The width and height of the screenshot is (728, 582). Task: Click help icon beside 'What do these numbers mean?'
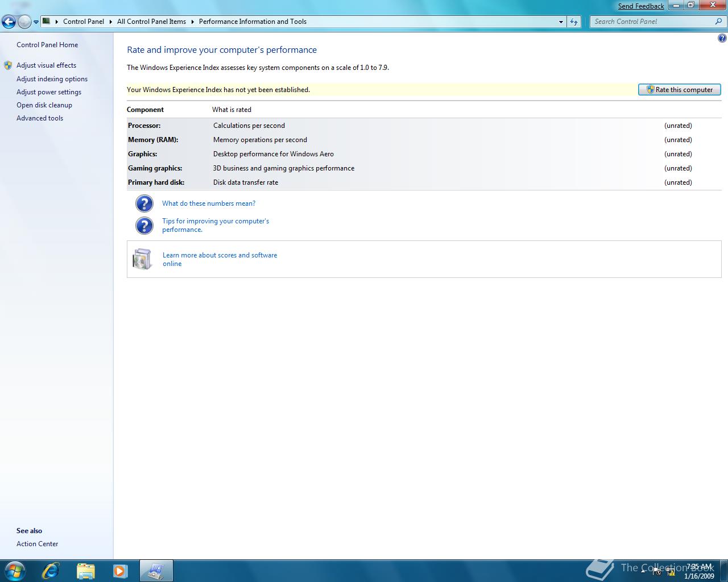tap(144, 203)
